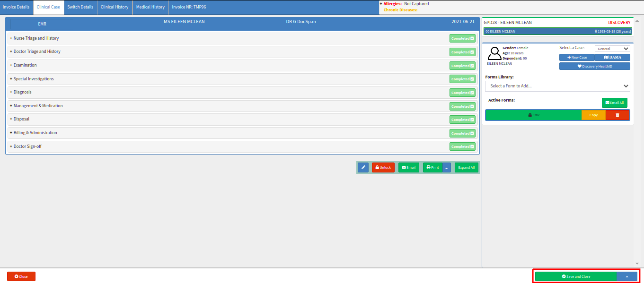
Task: Toggle Completed on Examination row
Action: (x=462, y=66)
